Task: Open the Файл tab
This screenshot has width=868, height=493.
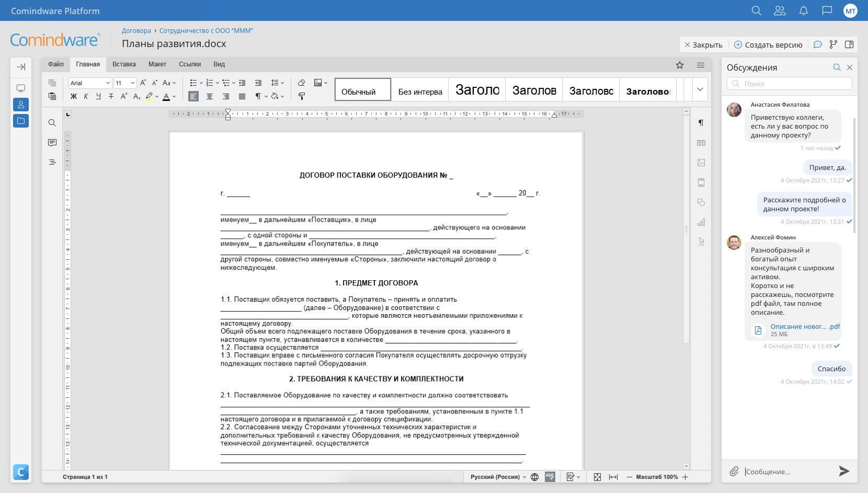Action: [x=56, y=64]
